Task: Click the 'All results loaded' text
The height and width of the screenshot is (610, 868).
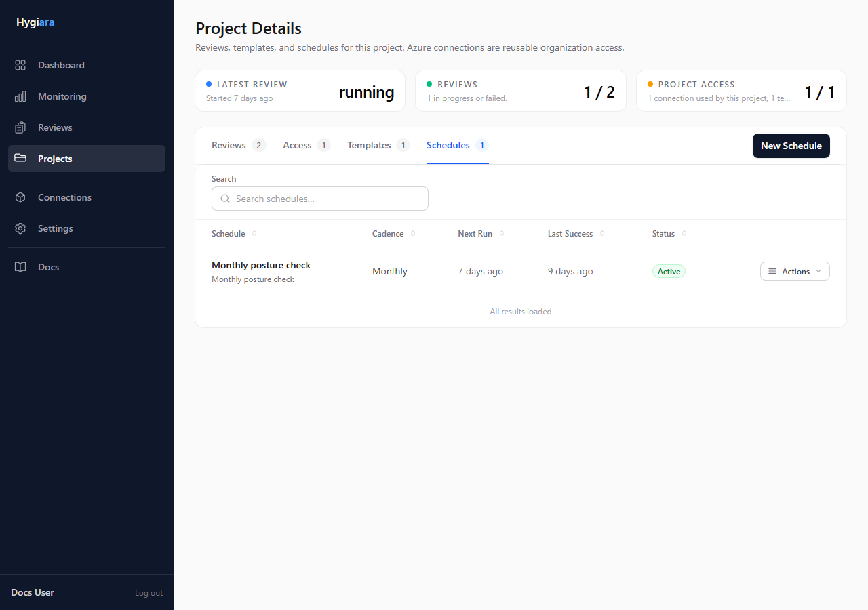Action: tap(521, 312)
